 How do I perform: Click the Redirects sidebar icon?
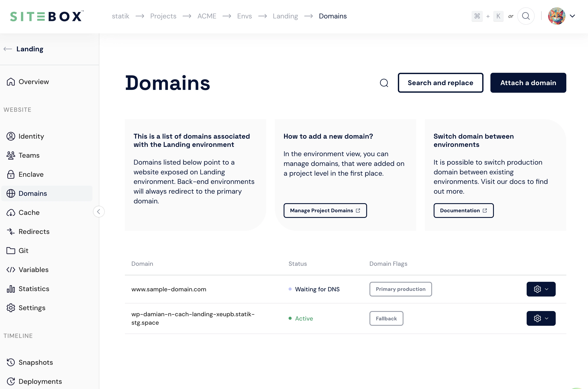click(11, 231)
